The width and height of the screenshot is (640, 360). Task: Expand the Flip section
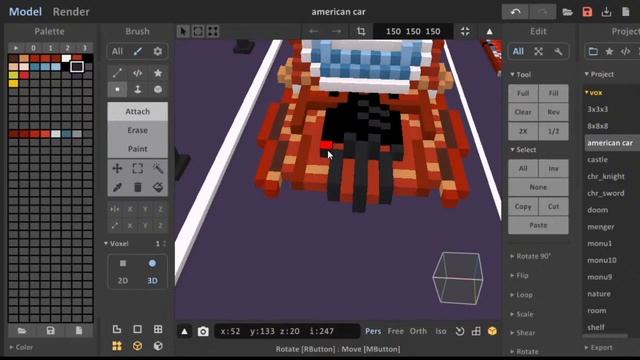[520, 276]
